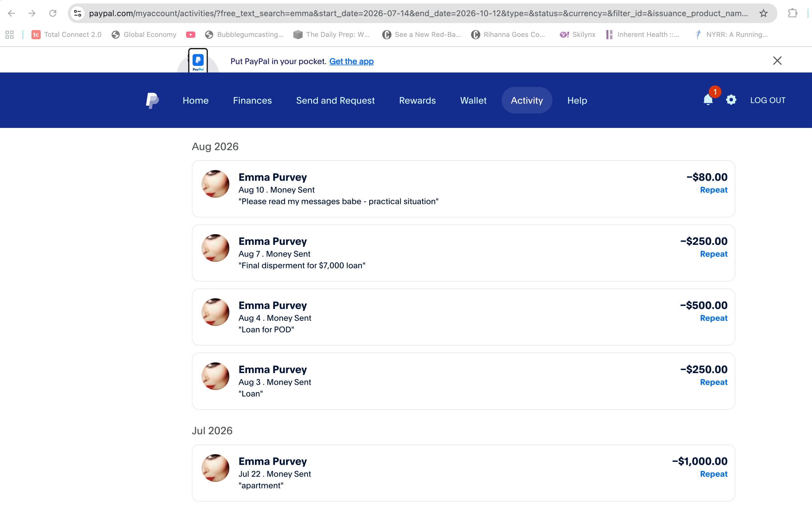Bookmark this page with the star icon
Viewport: 812px width, 516px height.
pos(763,14)
